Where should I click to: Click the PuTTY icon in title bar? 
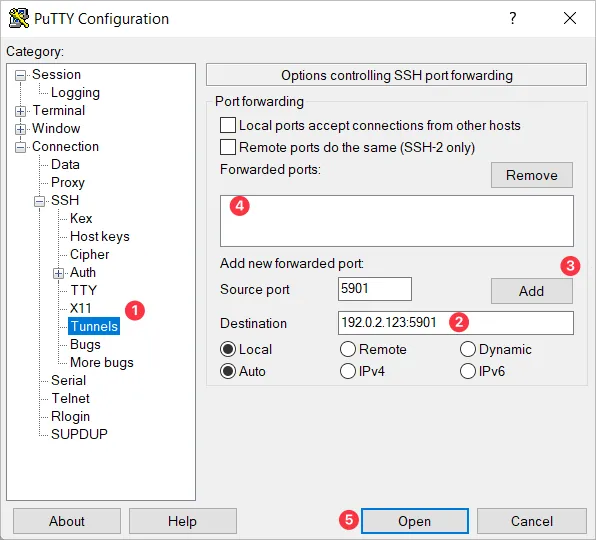click(19, 18)
